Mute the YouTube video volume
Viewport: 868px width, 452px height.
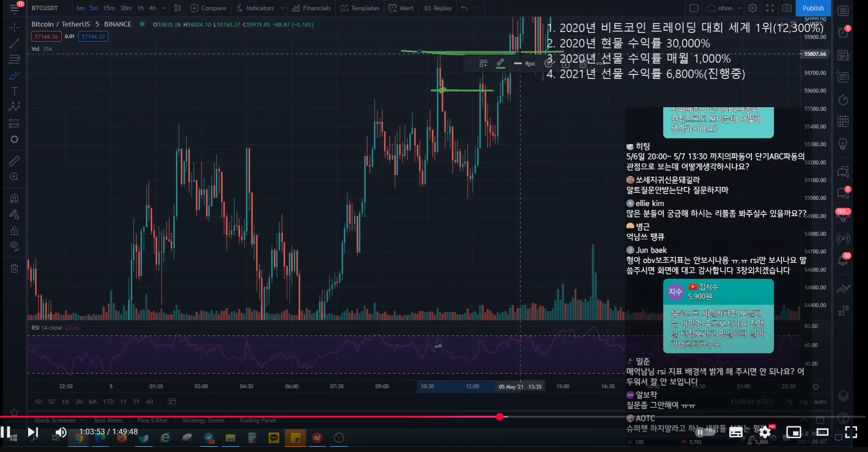pos(61,432)
